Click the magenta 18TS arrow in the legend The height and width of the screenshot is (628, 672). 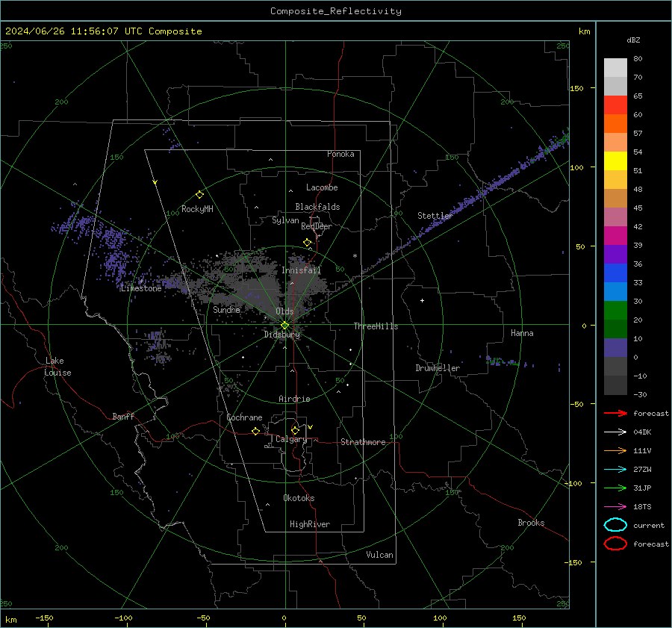[x=615, y=507]
